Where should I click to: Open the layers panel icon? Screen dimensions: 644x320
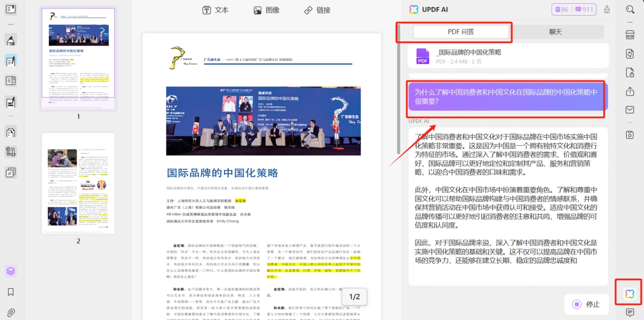point(10,271)
